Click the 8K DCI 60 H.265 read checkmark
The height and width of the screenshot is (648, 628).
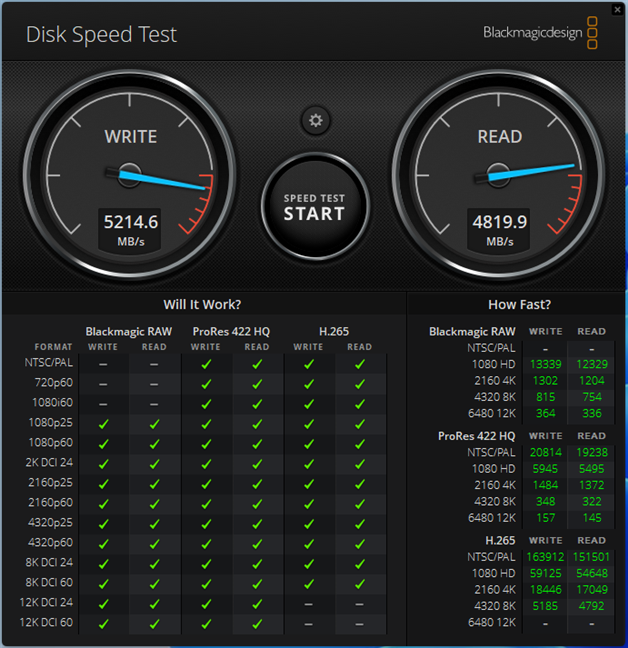click(x=359, y=584)
